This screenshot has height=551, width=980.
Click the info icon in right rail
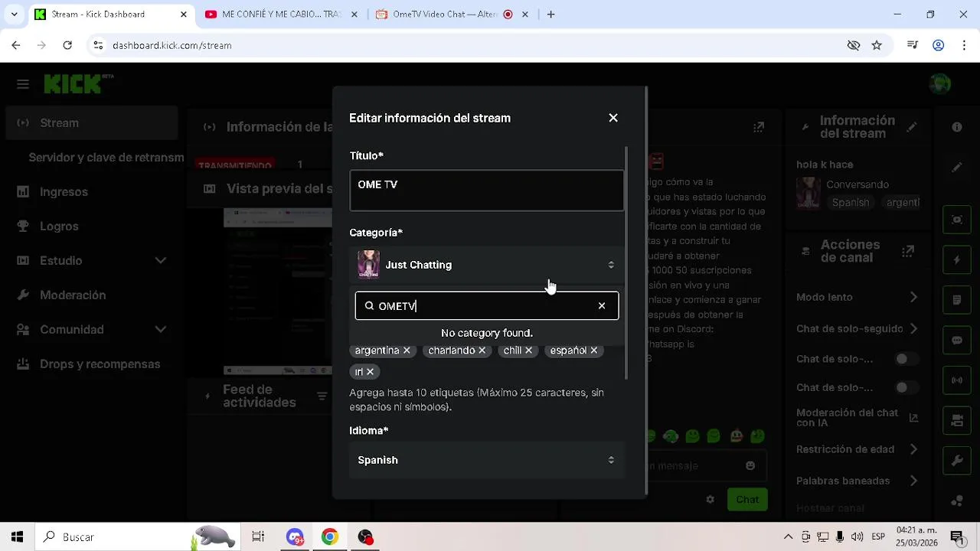click(957, 127)
